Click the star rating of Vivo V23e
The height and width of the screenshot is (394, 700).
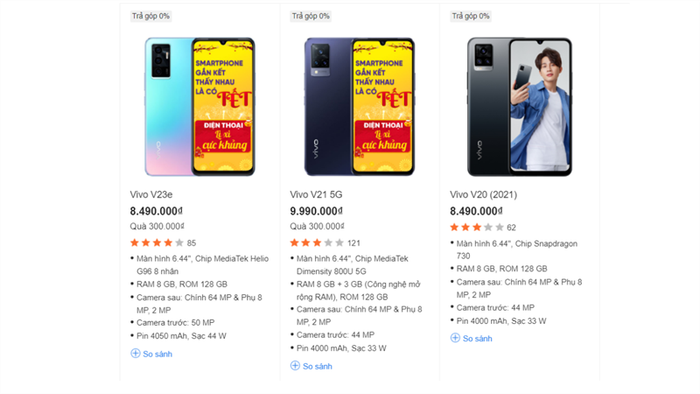tap(157, 243)
